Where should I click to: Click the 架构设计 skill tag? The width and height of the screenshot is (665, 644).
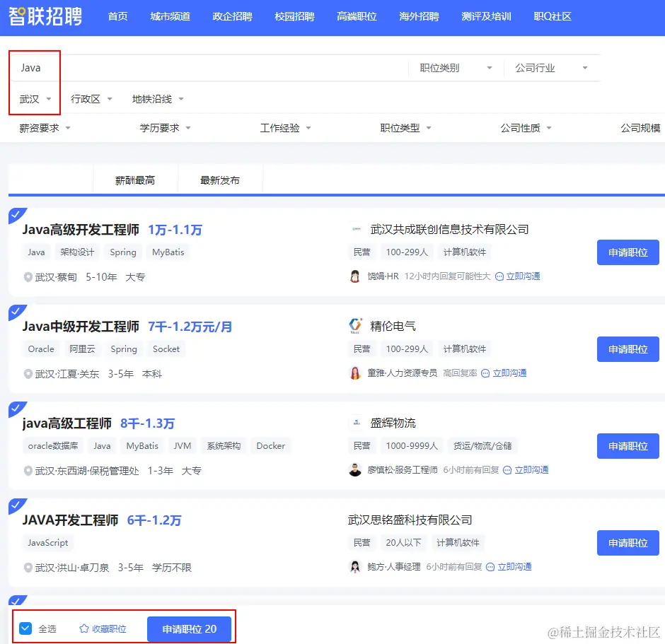pyautogui.click(x=77, y=252)
